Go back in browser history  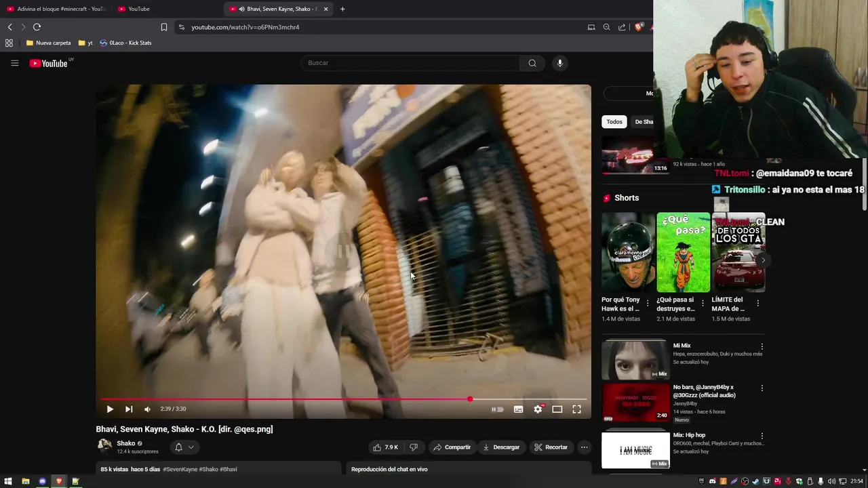click(9, 27)
